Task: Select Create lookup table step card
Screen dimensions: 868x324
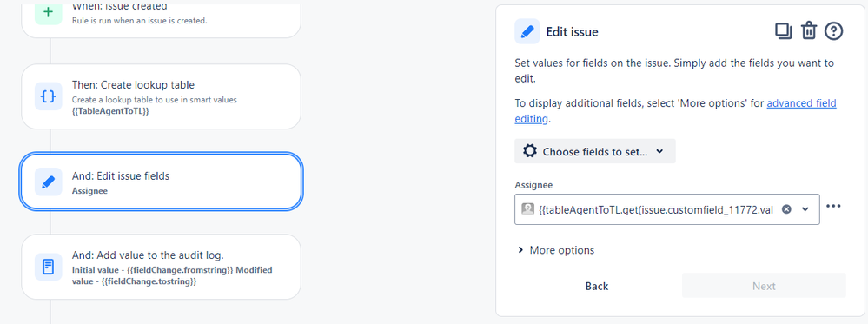Action: 161,96
